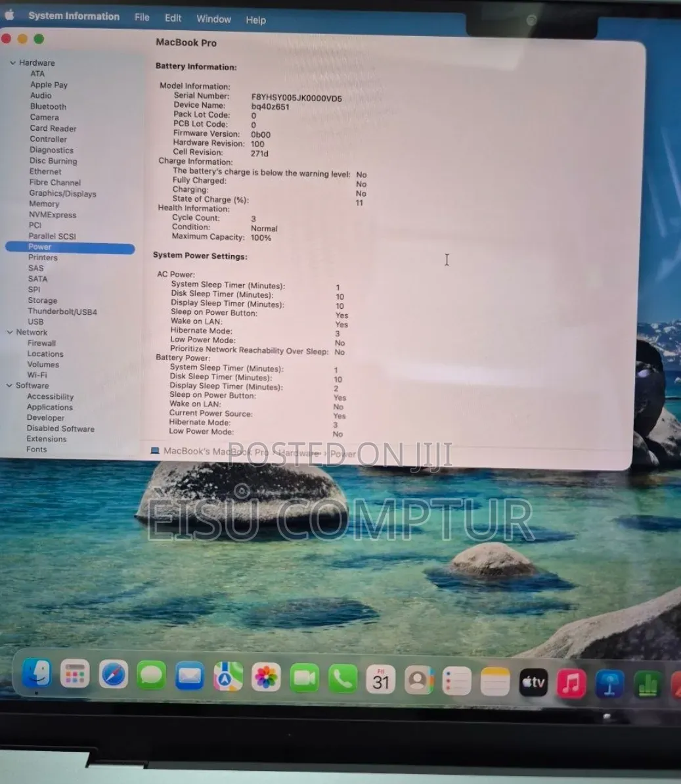
Task: Select Volumes under Network
Action: [43, 365]
